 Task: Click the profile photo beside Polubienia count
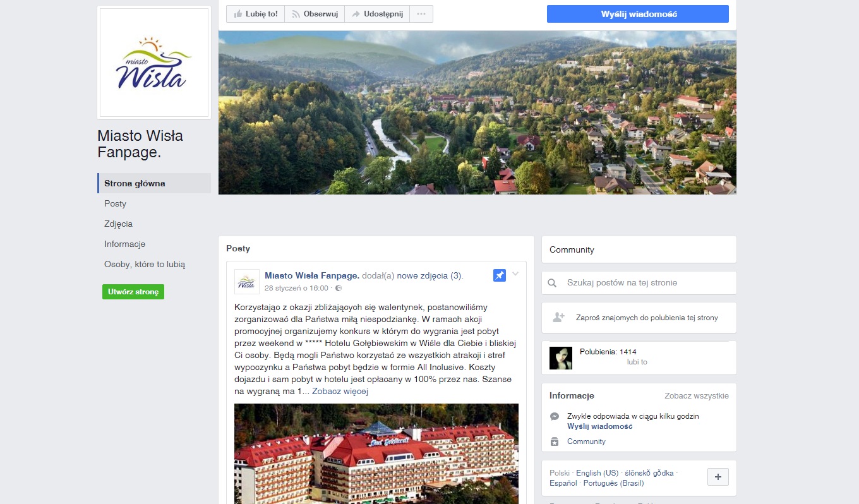(561, 357)
